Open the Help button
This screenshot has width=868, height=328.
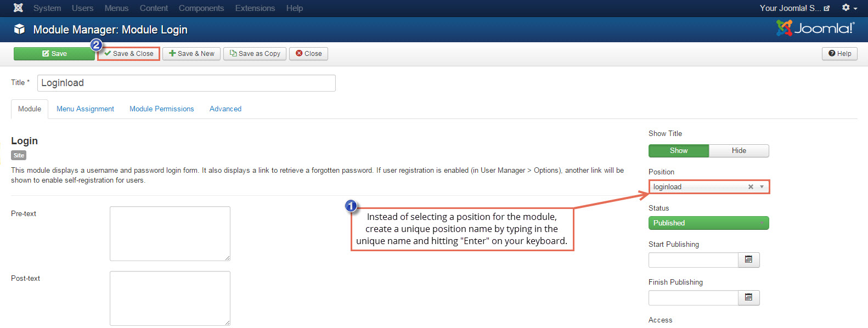coord(839,54)
